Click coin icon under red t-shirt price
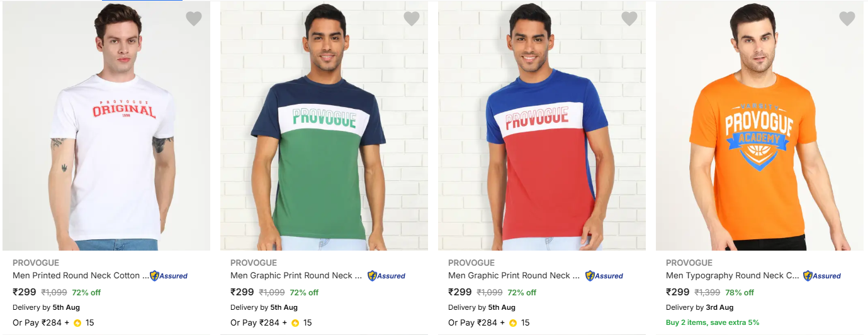This screenshot has height=335, width=868. pos(513,323)
